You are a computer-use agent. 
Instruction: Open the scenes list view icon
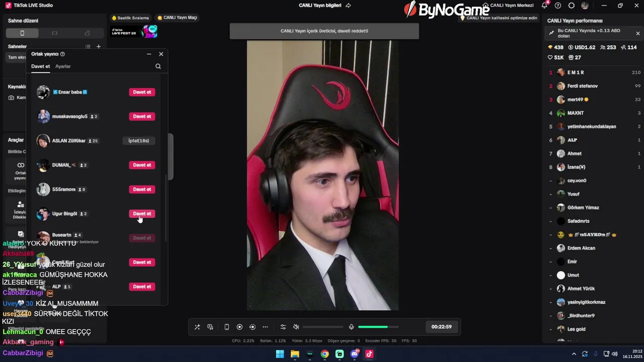(88, 47)
